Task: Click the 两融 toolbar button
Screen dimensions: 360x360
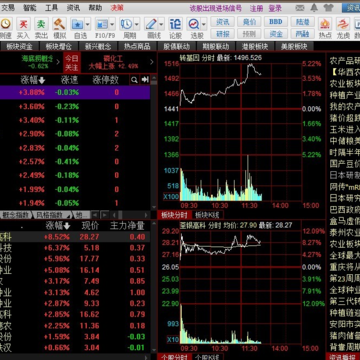Action: pos(303,34)
